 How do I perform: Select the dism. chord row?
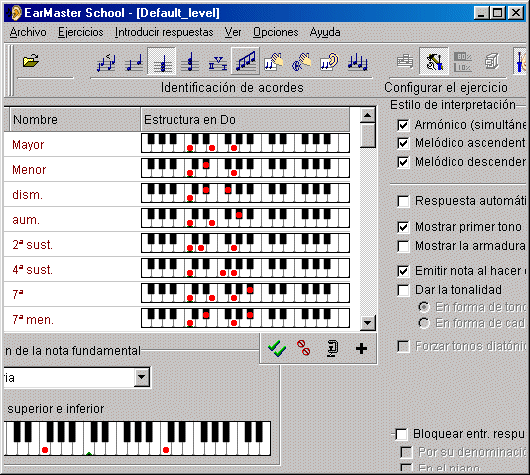point(177,194)
